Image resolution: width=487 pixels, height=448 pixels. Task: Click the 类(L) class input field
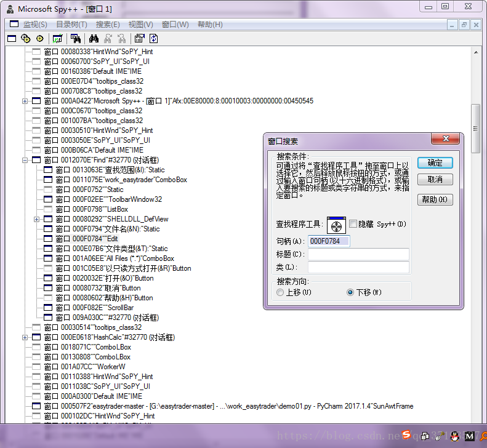(x=358, y=267)
